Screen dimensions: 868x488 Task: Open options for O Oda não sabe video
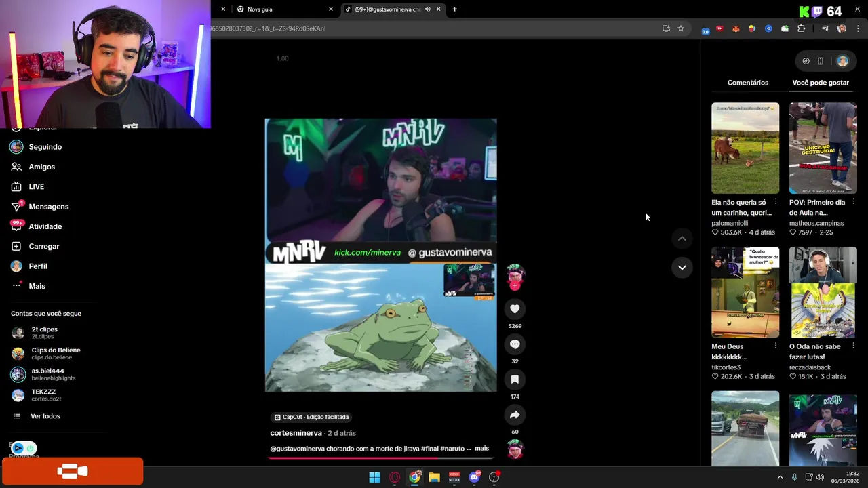pos(853,346)
